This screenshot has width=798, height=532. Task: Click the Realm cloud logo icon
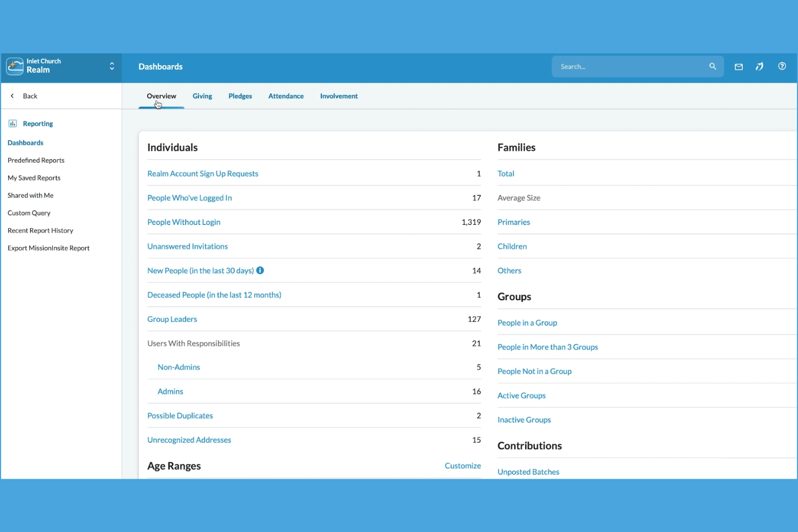coord(15,66)
